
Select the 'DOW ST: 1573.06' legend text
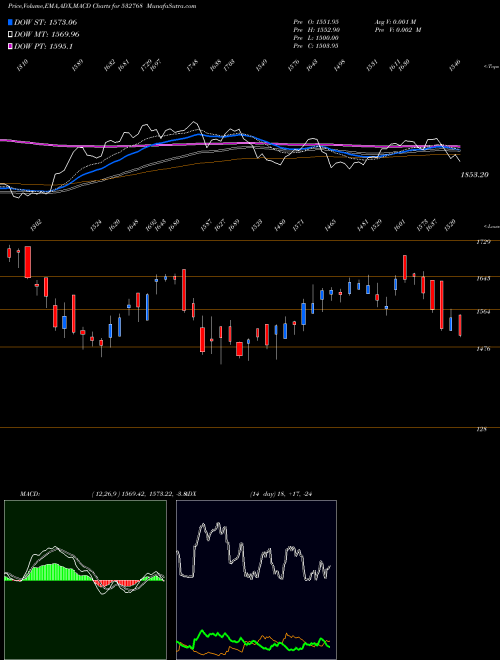(45, 22)
